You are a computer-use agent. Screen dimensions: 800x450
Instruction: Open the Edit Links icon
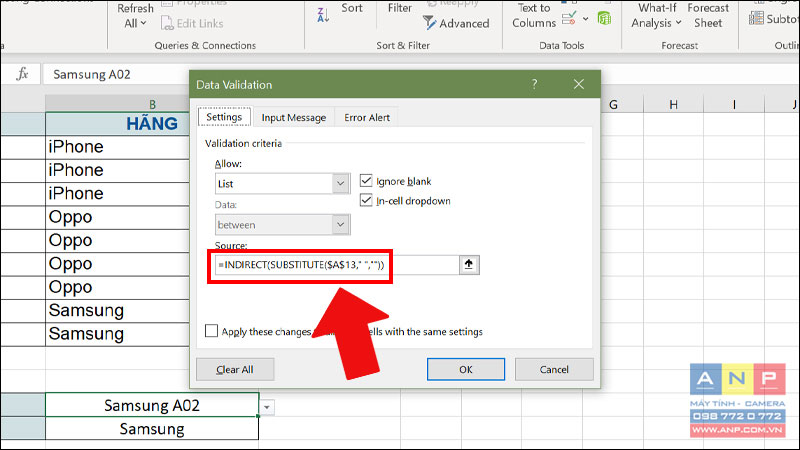167,23
